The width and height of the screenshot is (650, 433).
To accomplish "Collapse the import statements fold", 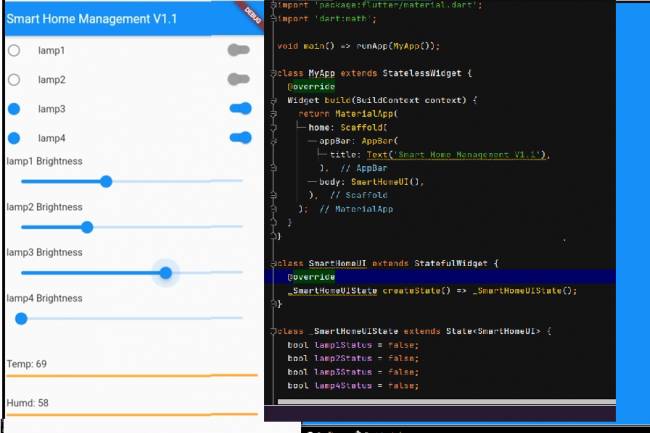I will (x=273, y=5).
